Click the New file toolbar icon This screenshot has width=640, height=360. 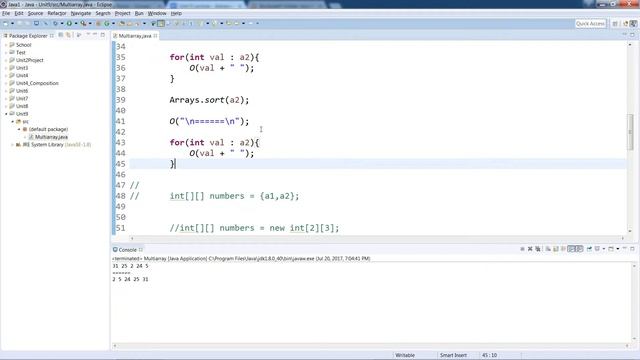click(x=6, y=23)
